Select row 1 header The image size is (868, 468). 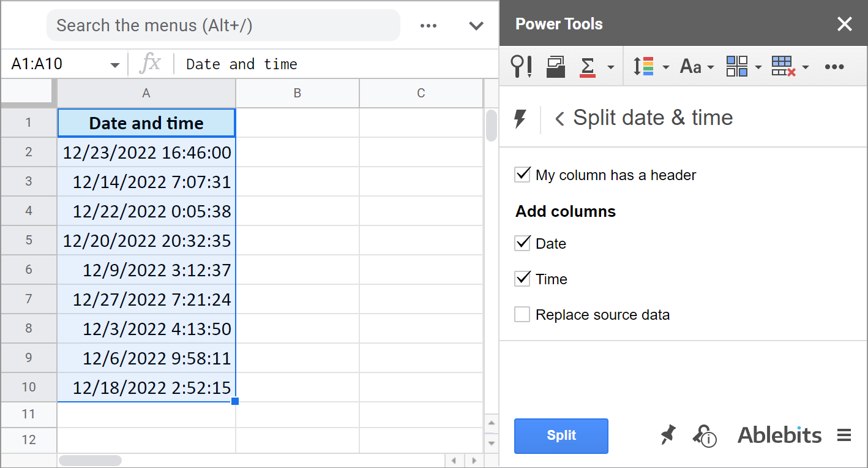(x=29, y=123)
